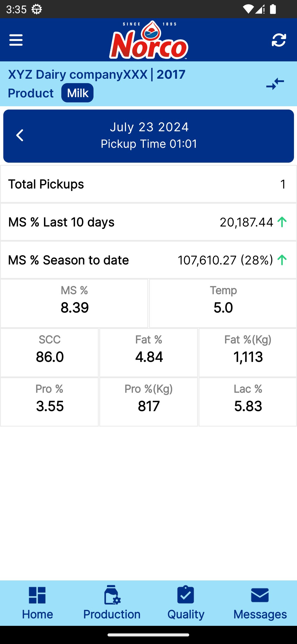
Task: Open the Messages tab
Action: (x=260, y=603)
